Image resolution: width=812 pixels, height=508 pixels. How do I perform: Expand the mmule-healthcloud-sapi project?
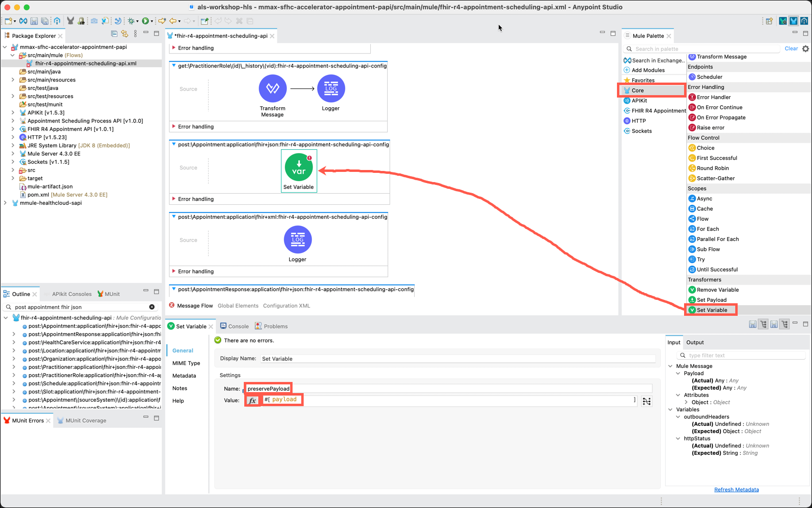point(5,203)
